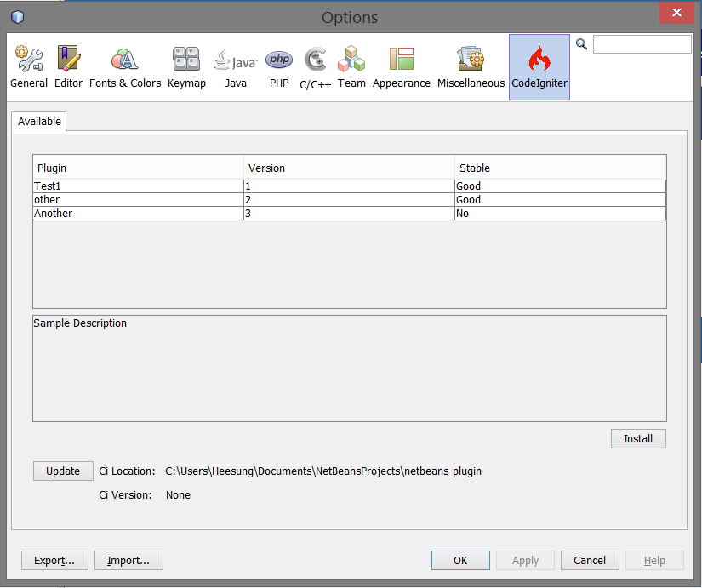Click the Ci Location path text
This screenshot has width=702, height=588.
(323, 471)
